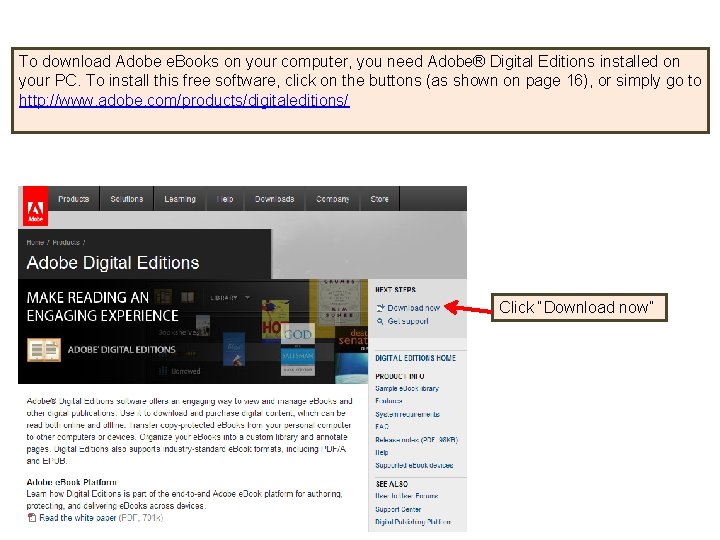Viewport: 720px width, 540px height.
Task: Open the Company menu
Action: [332, 199]
